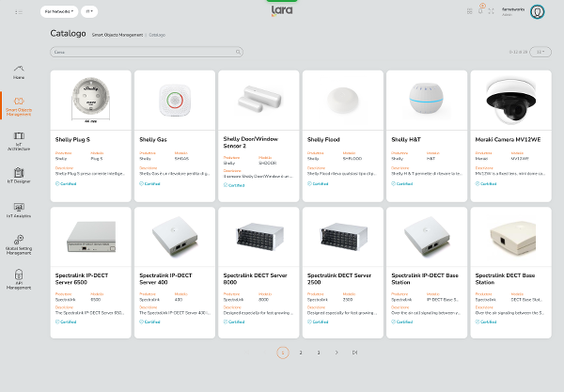Click the Smart Objects Management breadcrumb
The height and width of the screenshot is (392, 564).
pyautogui.click(x=117, y=35)
